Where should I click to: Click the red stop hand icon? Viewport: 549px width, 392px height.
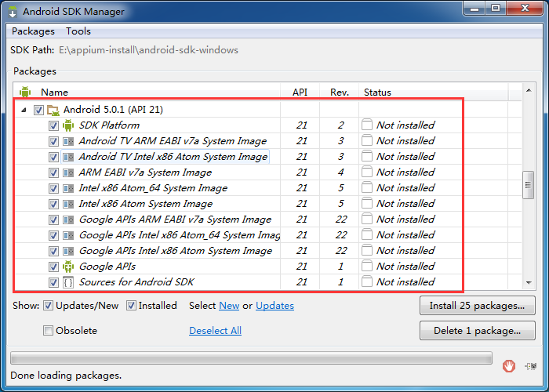point(509,366)
